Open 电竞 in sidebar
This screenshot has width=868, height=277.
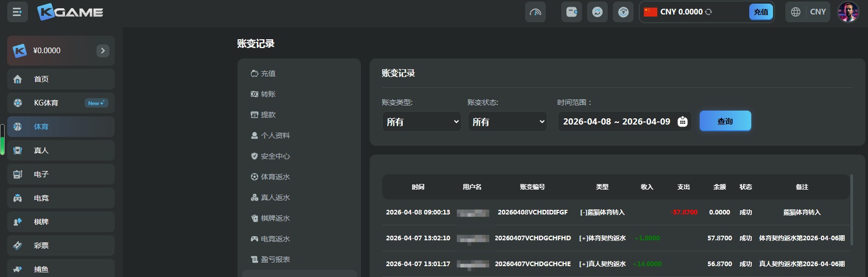pyautogui.click(x=61, y=198)
